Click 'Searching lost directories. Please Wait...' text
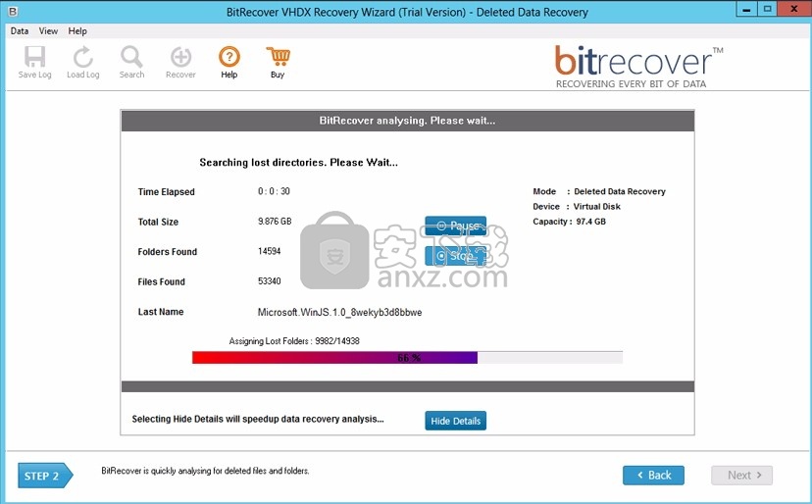 (299, 162)
